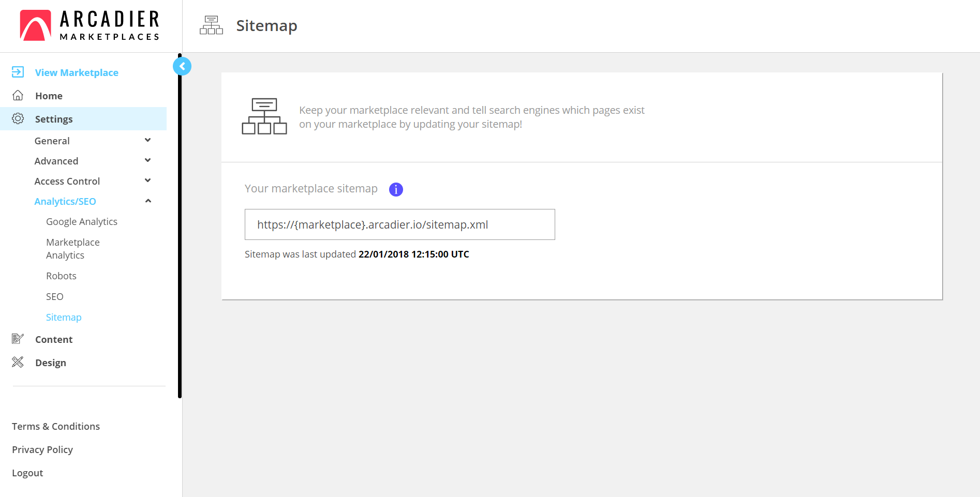Click the View Marketplace arrow icon
The width and height of the screenshot is (980, 497).
18,72
